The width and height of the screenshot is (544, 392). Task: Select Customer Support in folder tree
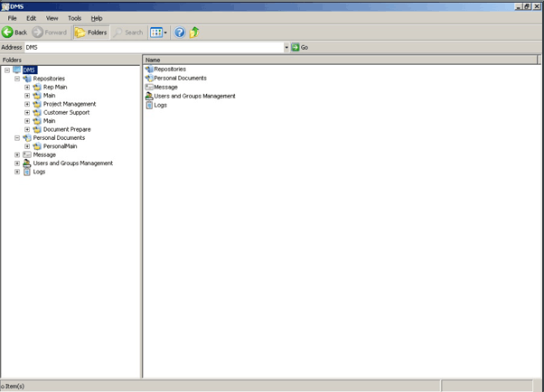[66, 112]
